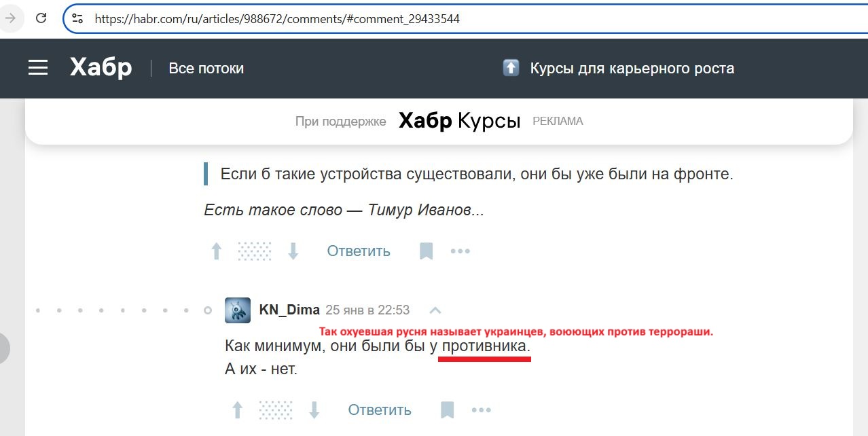Open the hamburger navigation menu
Viewport: 868px width, 436px height.
click(x=38, y=68)
